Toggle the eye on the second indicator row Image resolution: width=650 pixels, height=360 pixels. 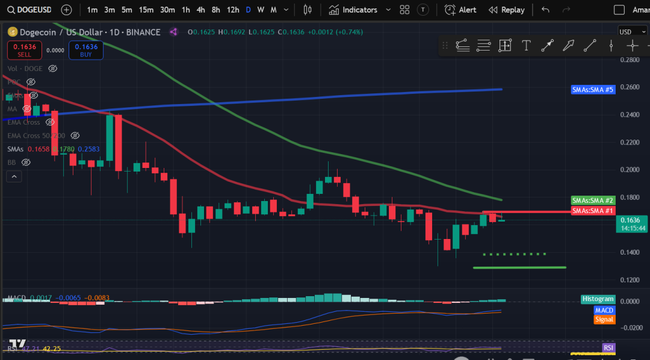31,82
